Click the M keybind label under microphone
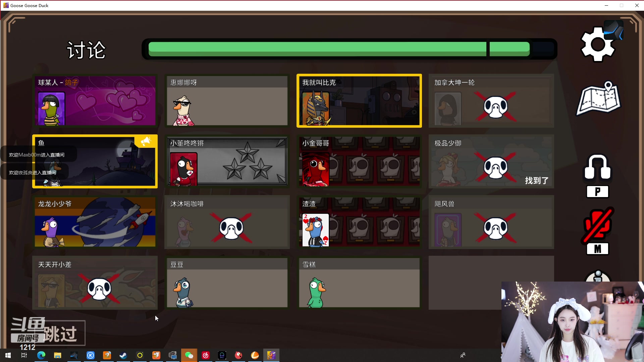The image size is (644, 362). pyautogui.click(x=597, y=249)
